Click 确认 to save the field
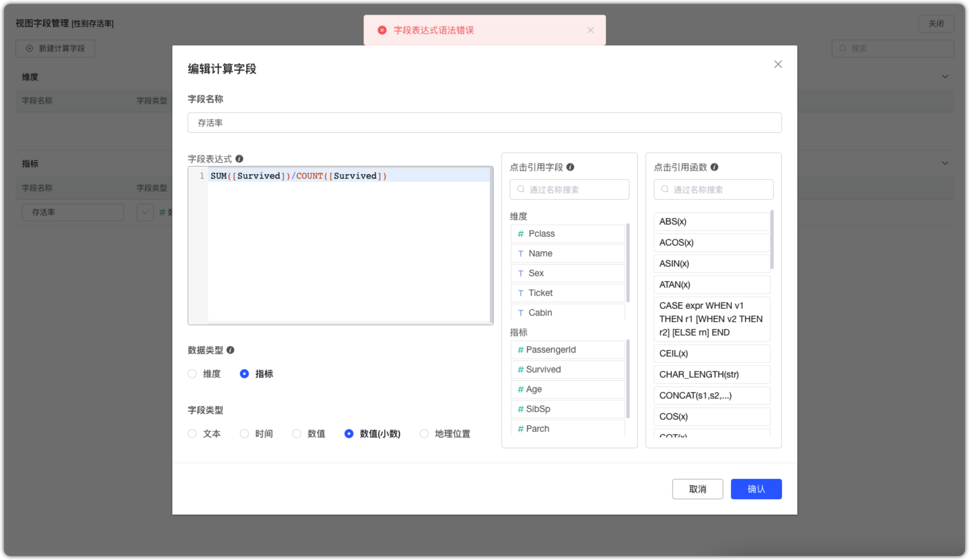 756,489
